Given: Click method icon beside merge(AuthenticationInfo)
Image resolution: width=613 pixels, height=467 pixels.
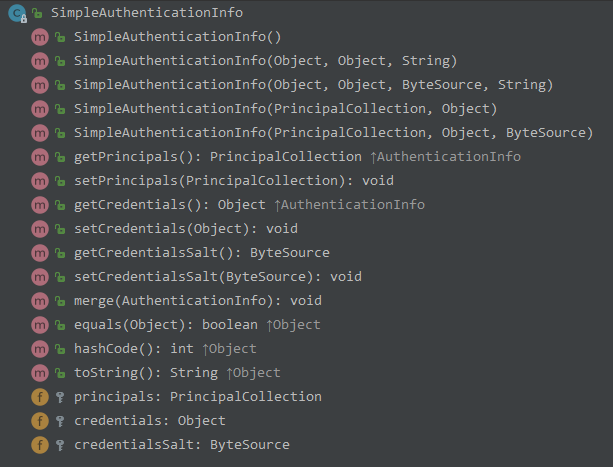Looking at the screenshot, I should (x=40, y=301).
